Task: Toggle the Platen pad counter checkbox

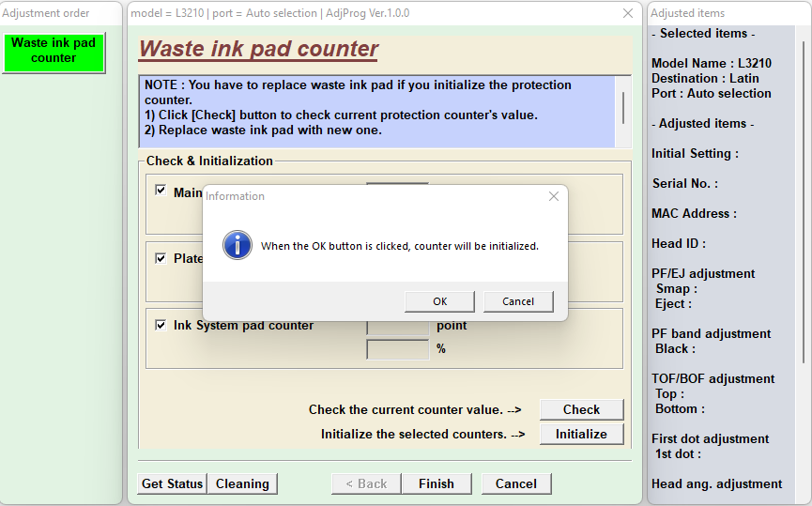Action: (161, 258)
